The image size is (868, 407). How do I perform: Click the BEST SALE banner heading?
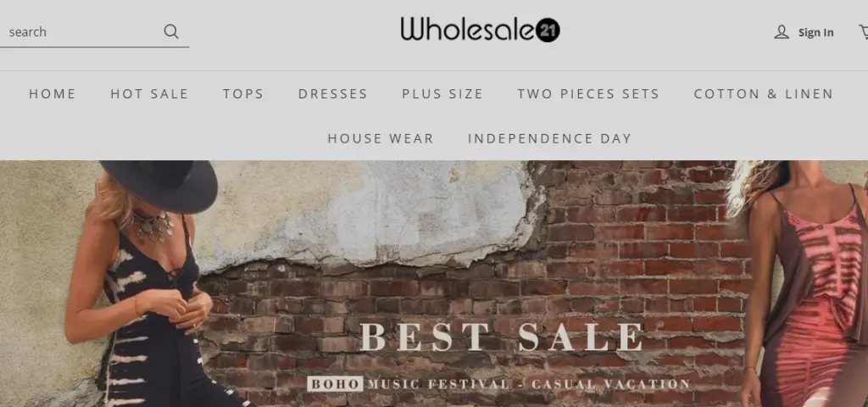pyautogui.click(x=502, y=336)
